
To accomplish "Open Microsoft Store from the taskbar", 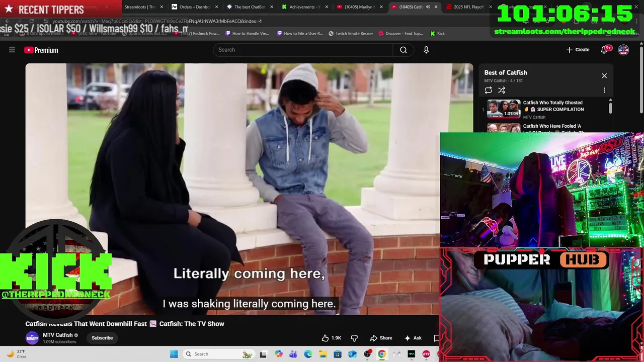I will pos(338,354).
